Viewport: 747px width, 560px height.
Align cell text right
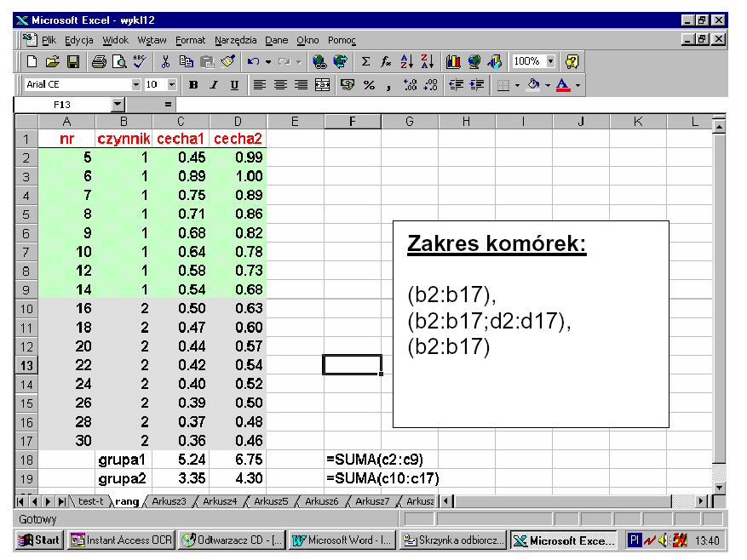tap(301, 85)
